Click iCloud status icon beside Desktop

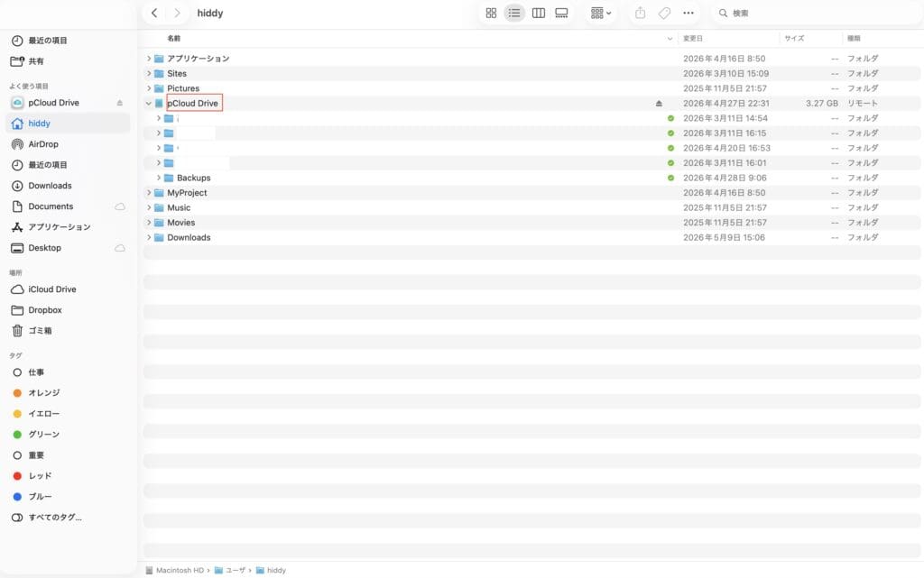(120, 248)
